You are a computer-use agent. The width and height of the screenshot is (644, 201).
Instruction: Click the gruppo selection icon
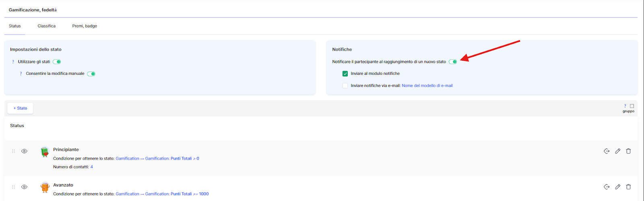point(632,106)
